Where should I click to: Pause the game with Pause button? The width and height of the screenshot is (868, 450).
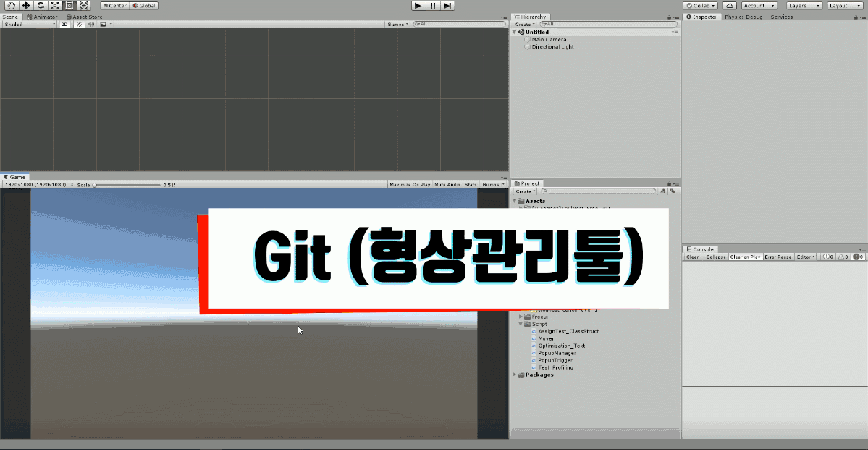(433, 6)
